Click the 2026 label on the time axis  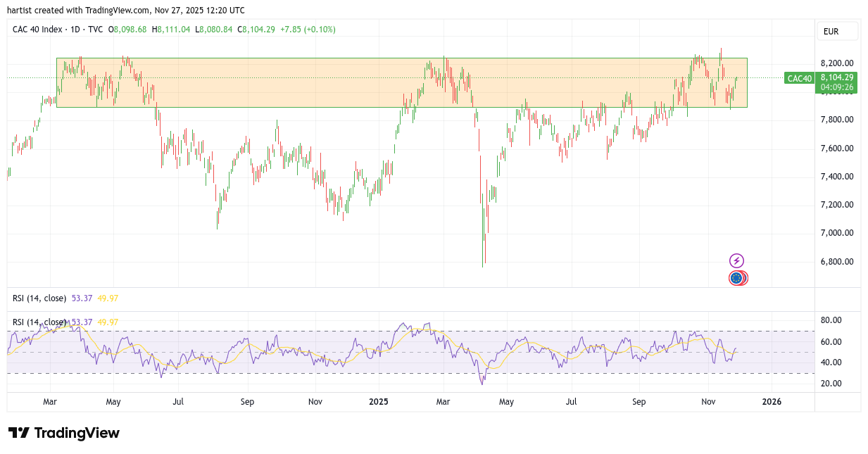[772, 402]
